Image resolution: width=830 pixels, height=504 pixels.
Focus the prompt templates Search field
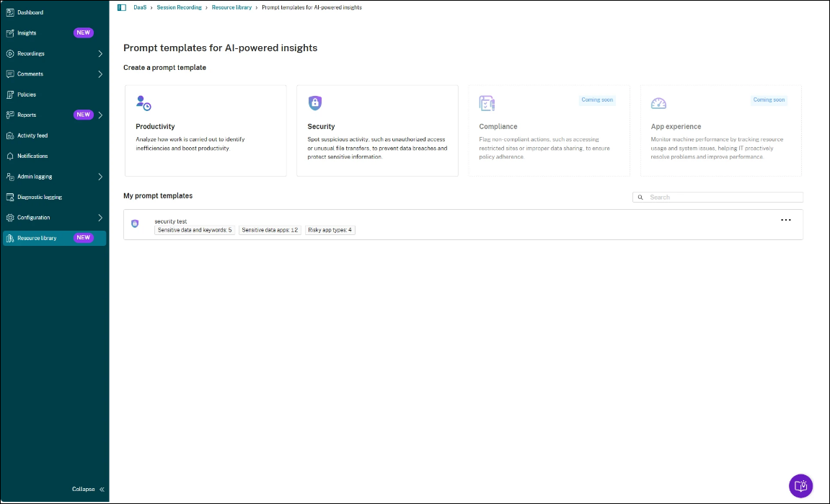click(718, 198)
